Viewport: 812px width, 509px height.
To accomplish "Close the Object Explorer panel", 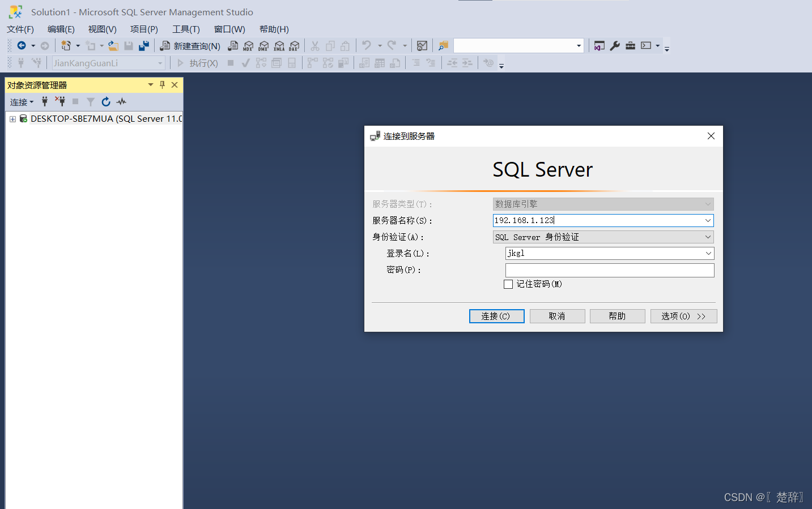I will point(175,85).
